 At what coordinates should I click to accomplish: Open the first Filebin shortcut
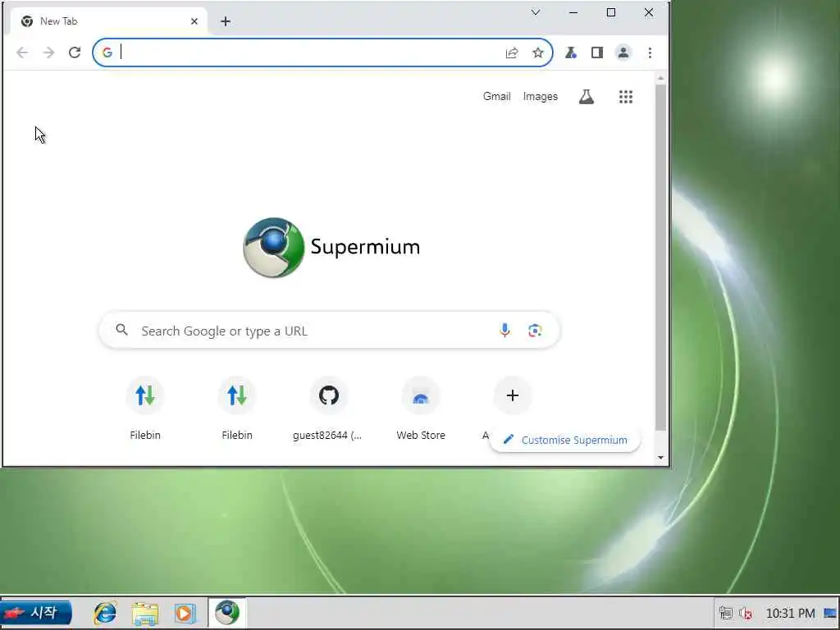[145, 409]
